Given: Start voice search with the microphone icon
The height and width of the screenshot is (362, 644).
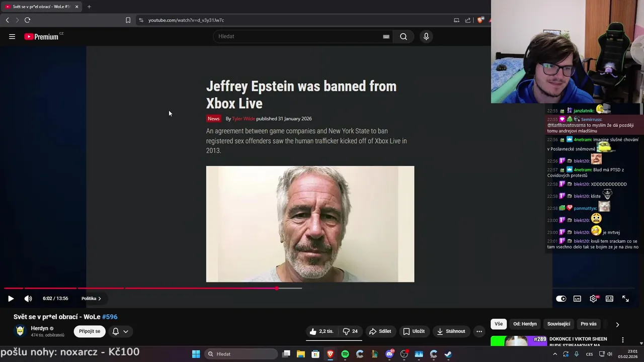Looking at the screenshot, I should (426, 36).
